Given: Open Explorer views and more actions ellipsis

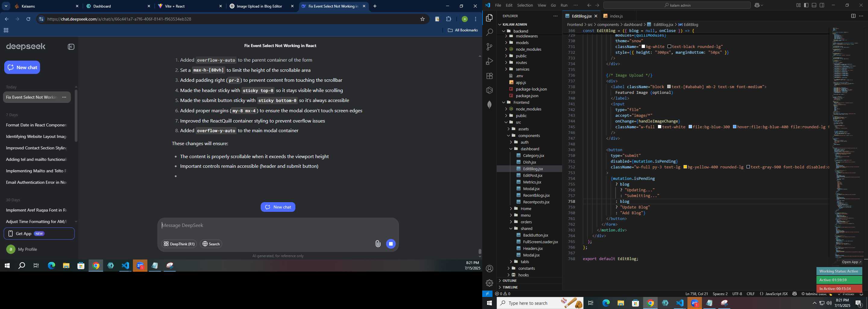Looking at the screenshot, I should [555, 16].
